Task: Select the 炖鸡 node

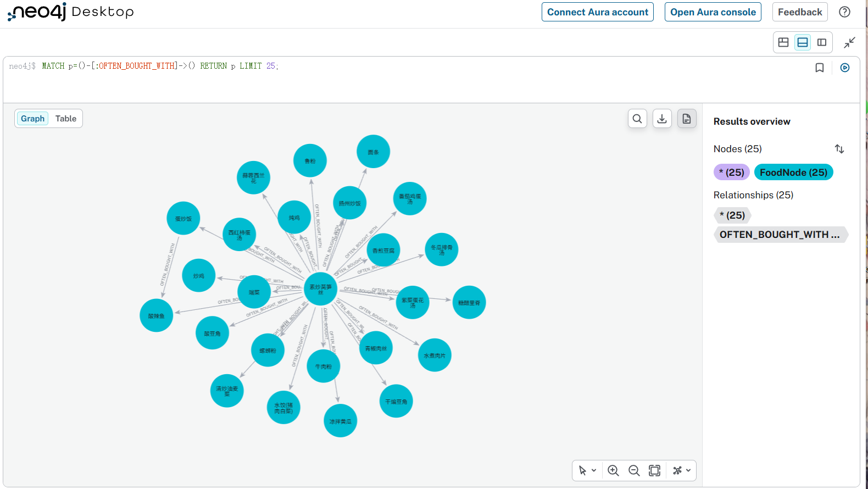Action: 294,218
